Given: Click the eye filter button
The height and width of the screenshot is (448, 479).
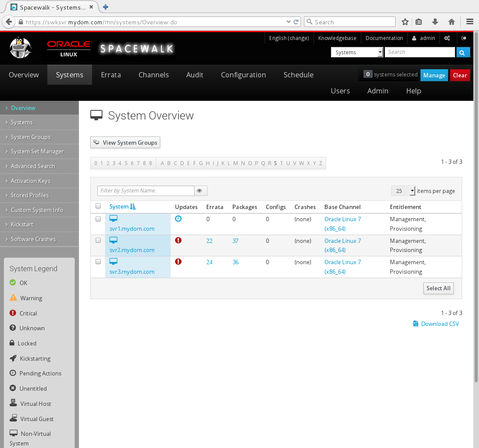Looking at the screenshot, I should coord(201,191).
